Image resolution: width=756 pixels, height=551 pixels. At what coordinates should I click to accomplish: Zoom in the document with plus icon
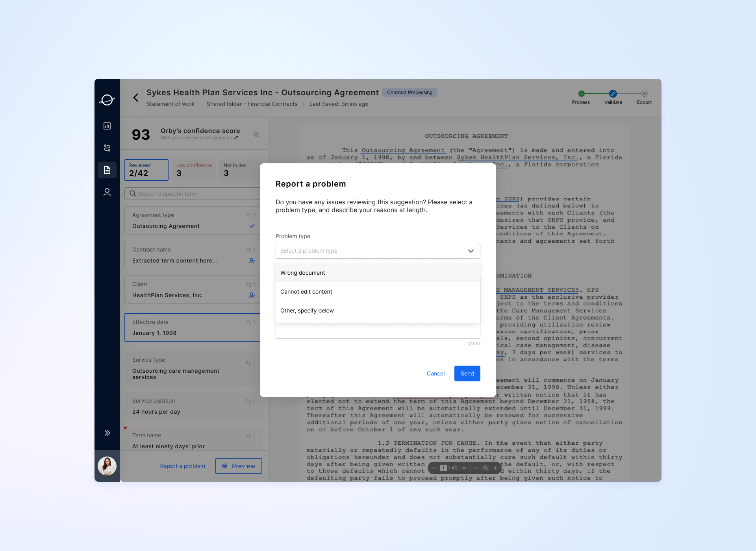[x=495, y=468]
